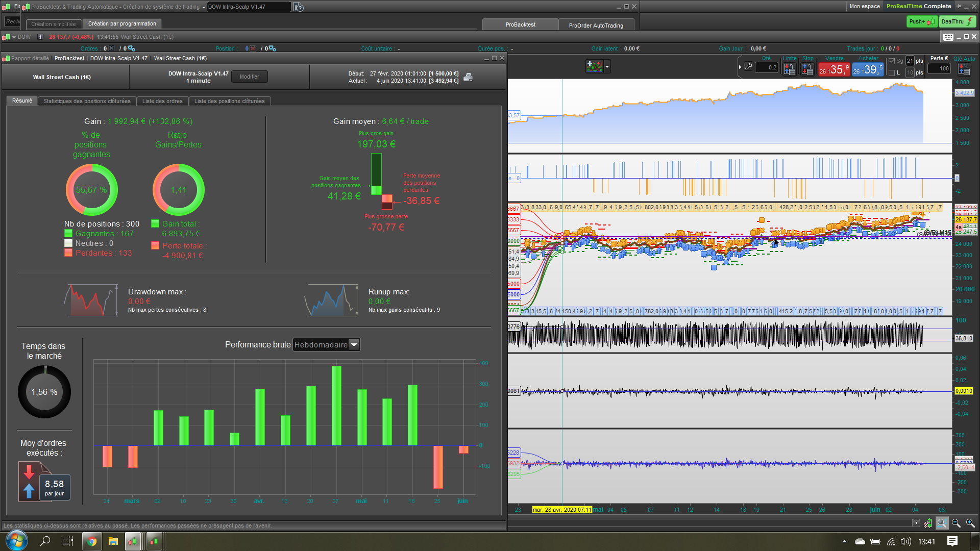The height and width of the screenshot is (551, 980).
Task: Click the Qté Auto icon
Action: (964, 69)
